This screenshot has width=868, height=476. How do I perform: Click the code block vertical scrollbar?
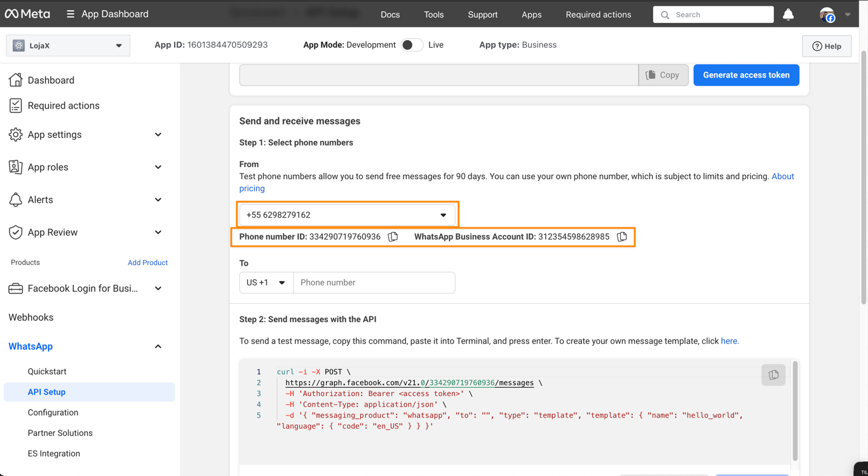(x=795, y=410)
